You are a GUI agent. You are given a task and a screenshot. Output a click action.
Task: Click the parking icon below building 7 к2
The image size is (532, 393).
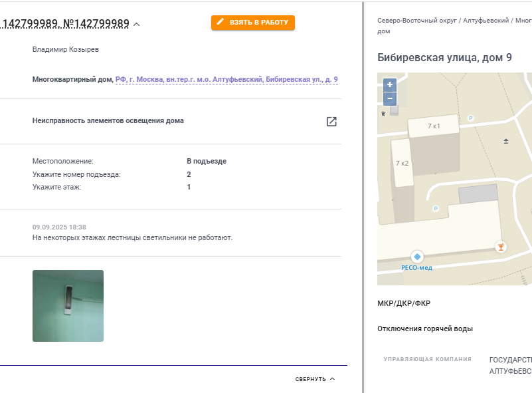tap(436, 208)
